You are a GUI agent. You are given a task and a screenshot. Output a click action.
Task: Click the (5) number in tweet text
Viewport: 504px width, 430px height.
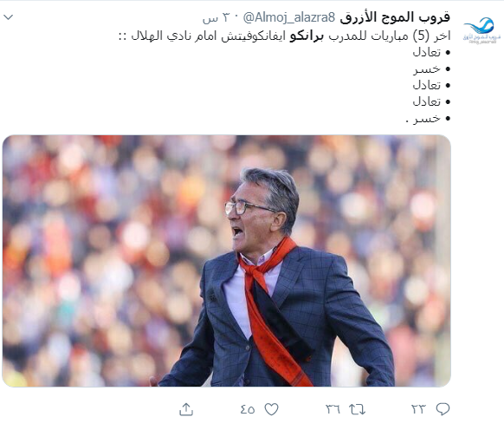tap(421, 36)
